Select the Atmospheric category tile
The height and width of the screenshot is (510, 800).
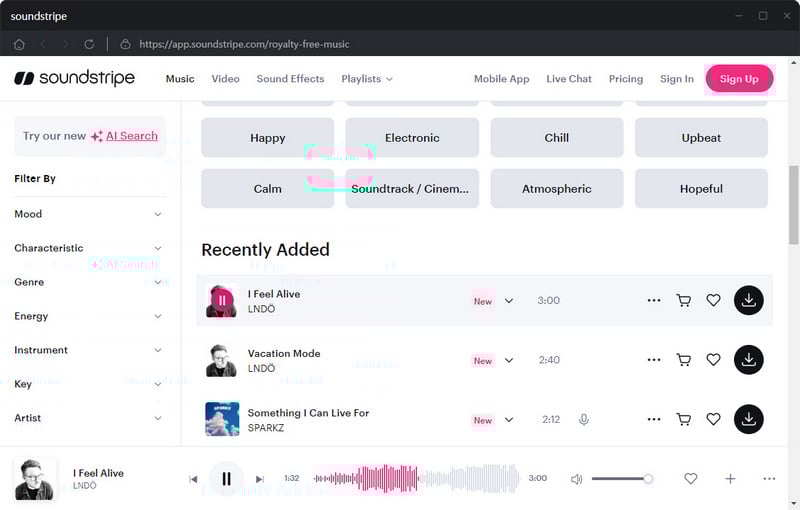(557, 189)
